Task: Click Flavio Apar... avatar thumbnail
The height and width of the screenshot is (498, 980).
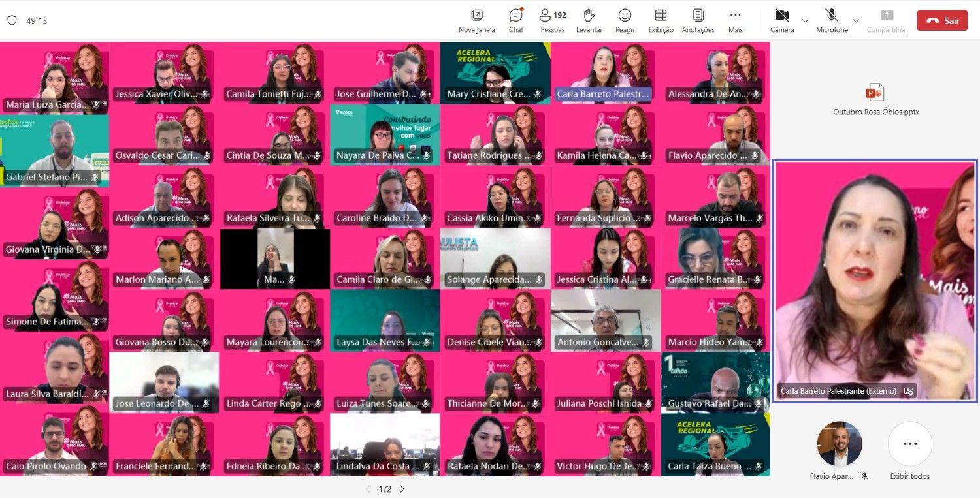Action: [x=840, y=444]
